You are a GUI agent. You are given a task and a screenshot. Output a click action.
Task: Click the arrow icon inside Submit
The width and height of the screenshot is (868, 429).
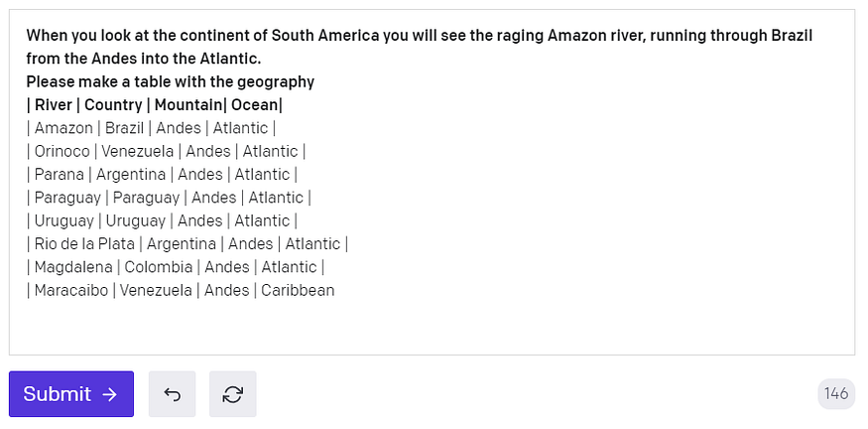click(109, 394)
